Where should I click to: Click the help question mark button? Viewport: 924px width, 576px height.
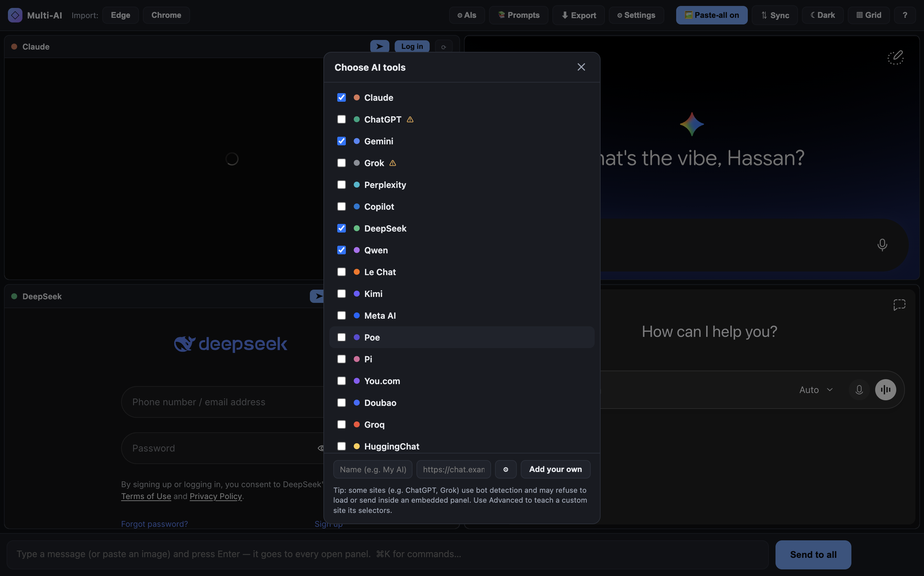(x=905, y=15)
